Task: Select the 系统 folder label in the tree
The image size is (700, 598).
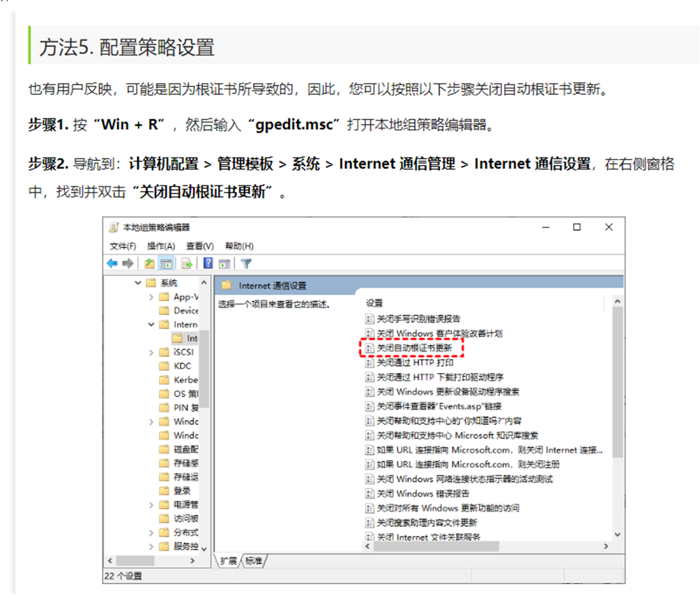Action: (169, 283)
